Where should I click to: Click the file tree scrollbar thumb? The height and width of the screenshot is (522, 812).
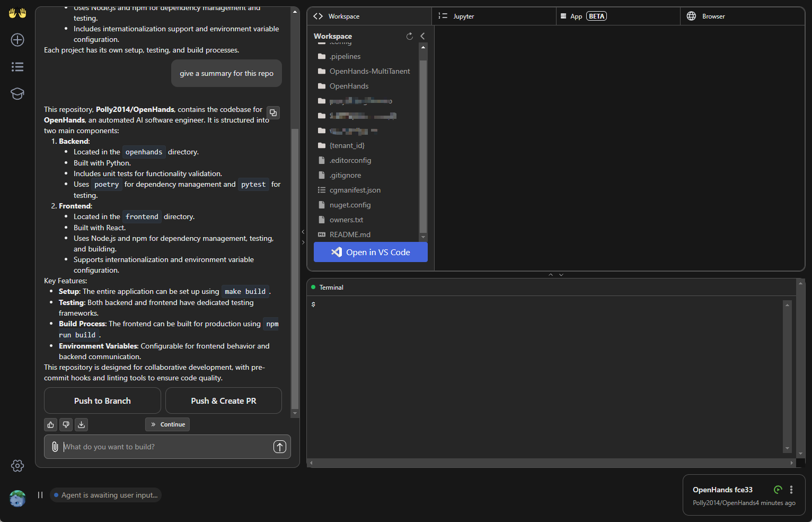[423, 146]
